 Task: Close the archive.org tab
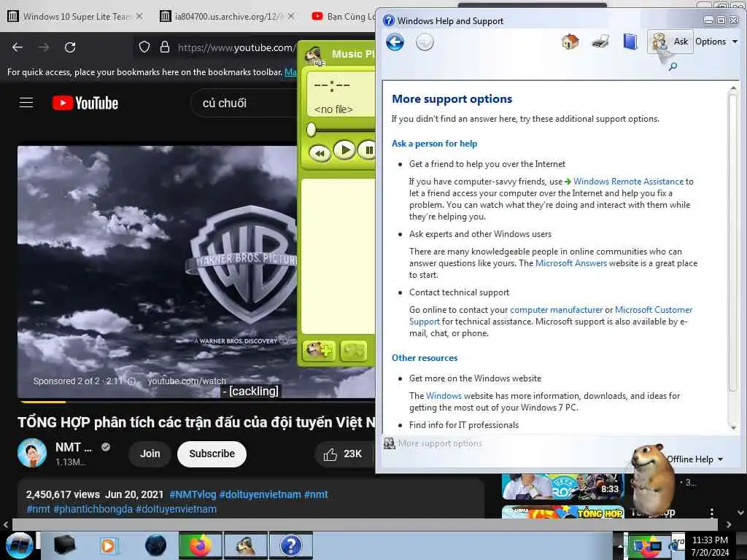(x=291, y=16)
